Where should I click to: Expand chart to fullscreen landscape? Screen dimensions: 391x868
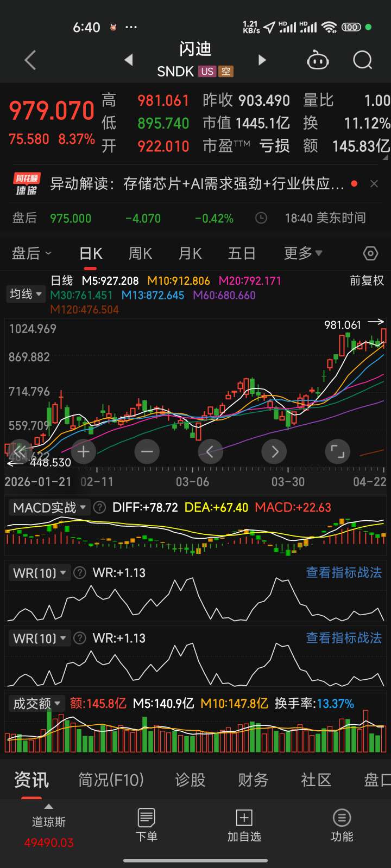click(x=338, y=451)
